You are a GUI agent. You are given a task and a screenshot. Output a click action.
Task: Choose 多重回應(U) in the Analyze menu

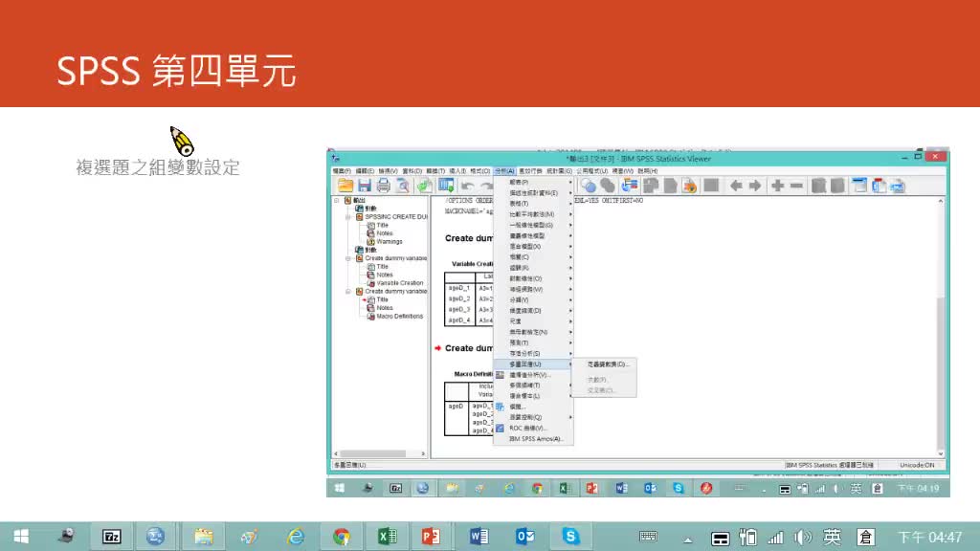[533, 364]
